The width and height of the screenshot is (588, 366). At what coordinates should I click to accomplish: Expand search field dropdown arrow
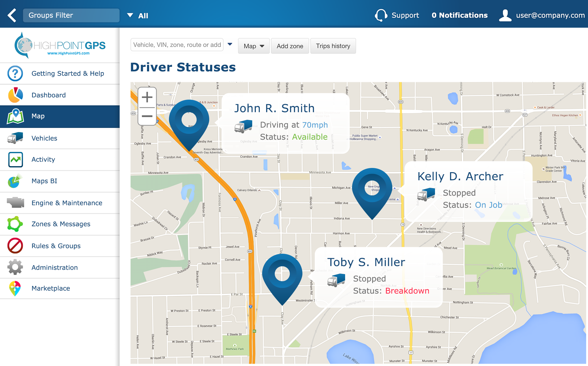pos(230,45)
